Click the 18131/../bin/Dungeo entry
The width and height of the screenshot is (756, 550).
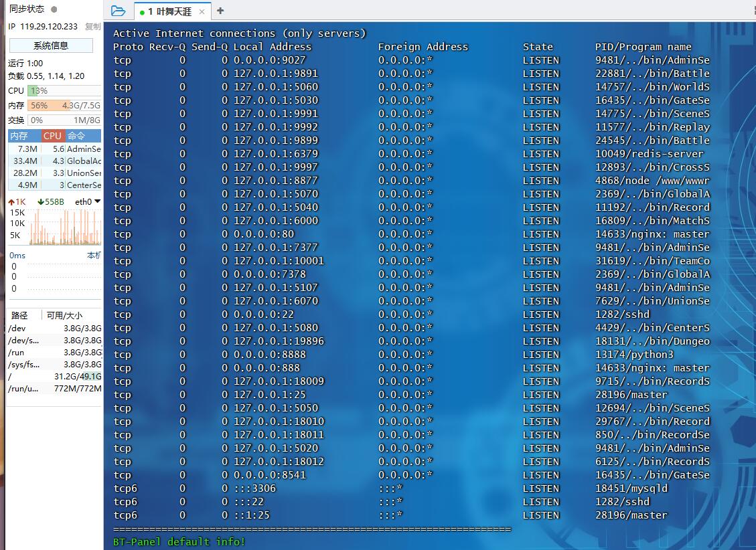652,341
